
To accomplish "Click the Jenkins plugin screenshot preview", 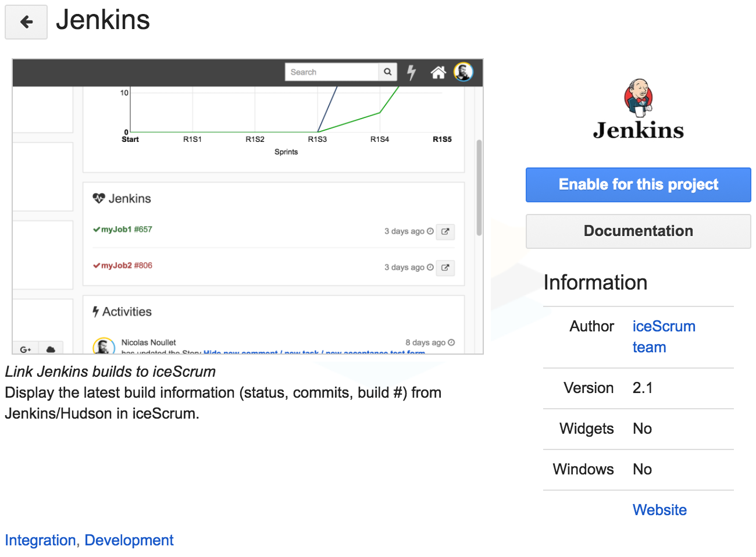I will (248, 206).
